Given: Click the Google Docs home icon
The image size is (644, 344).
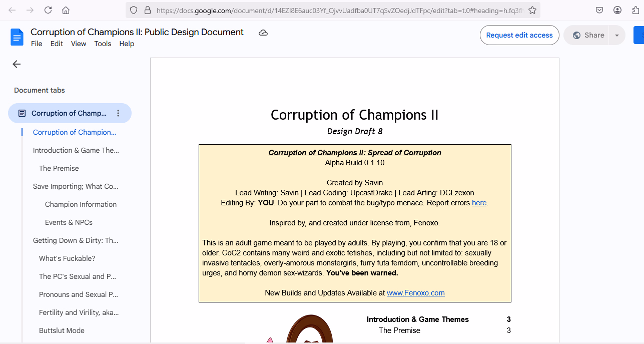Looking at the screenshot, I should tap(17, 38).
